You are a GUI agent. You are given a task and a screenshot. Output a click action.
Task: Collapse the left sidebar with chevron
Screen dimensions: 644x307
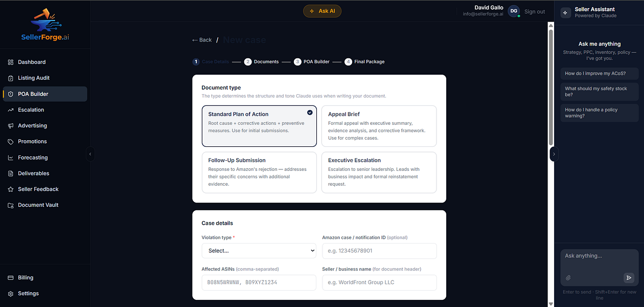point(90,153)
